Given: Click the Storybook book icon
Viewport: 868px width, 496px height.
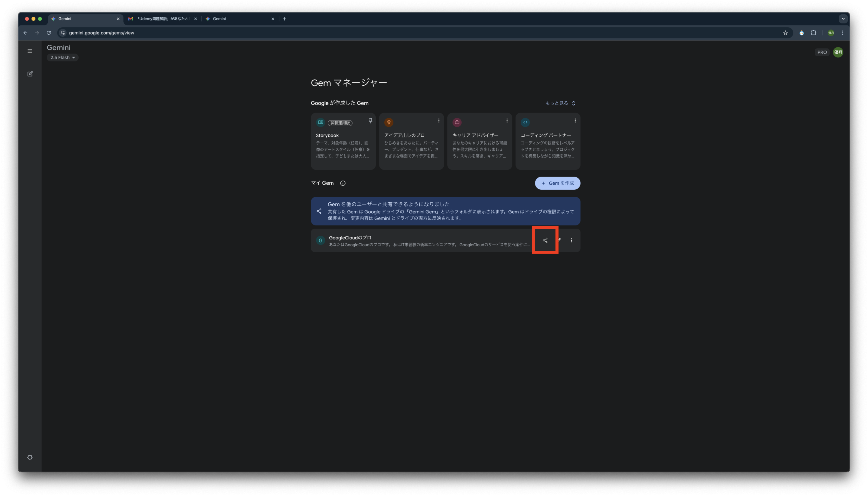Looking at the screenshot, I should point(321,122).
